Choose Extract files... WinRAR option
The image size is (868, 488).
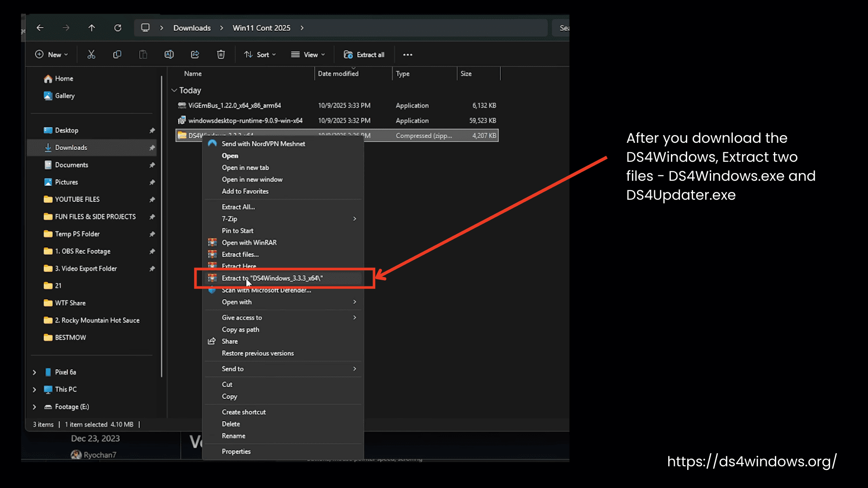click(x=283, y=254)
